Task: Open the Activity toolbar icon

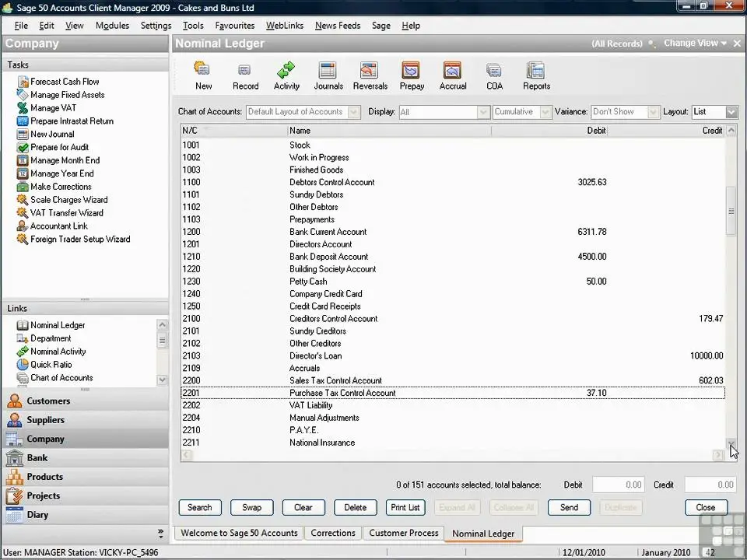Action: (286, 70)
